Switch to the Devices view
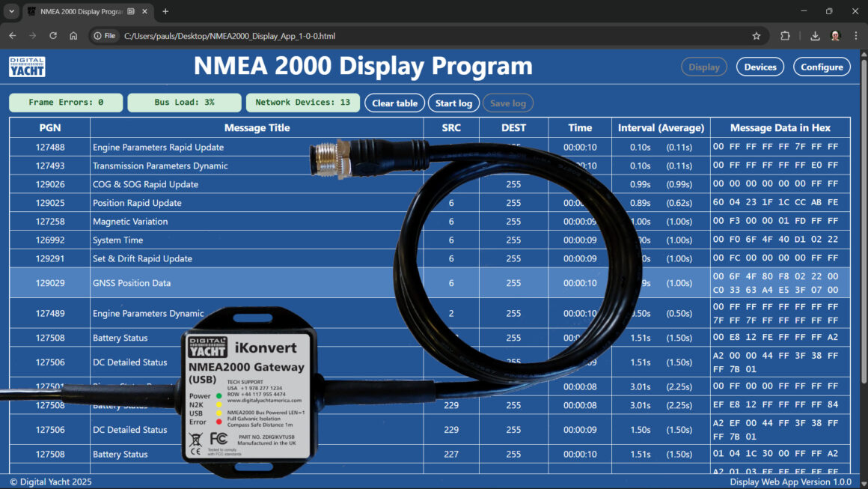The height and width of the screenshot is (489, 868). pos(759,67)
